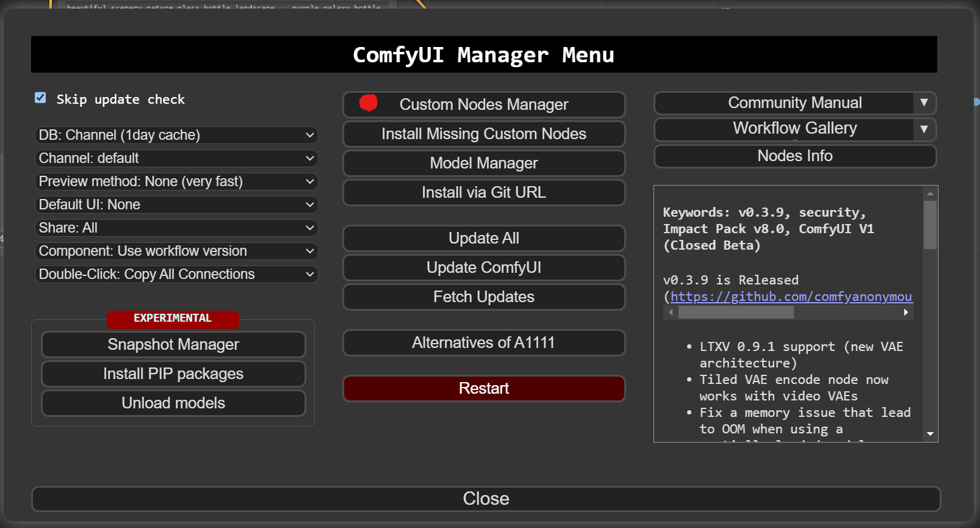Image resolution: width=980 pixels, height=528 pixels.
Task: Open the Default UI: None dropdown
Action: pyautogui.click(x=176, y=204)
